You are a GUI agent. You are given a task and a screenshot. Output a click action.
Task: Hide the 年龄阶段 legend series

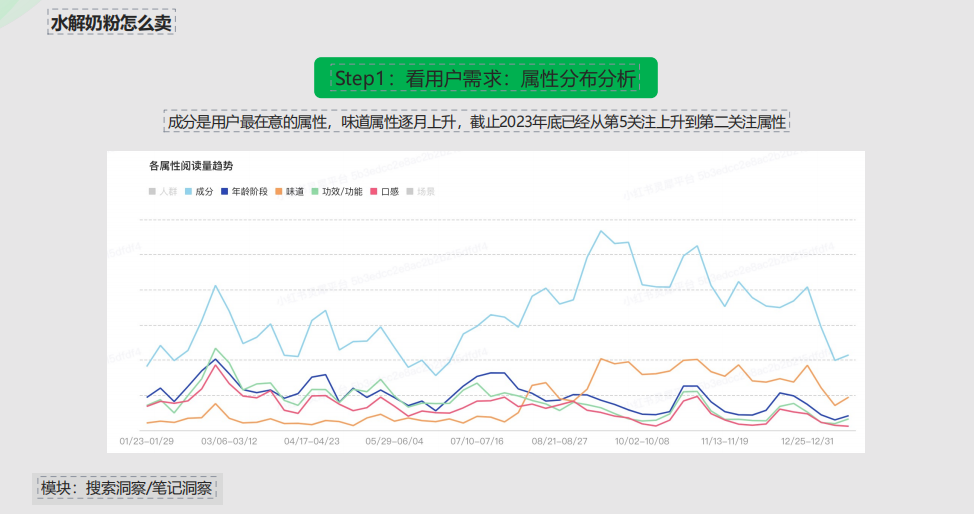[244, 192]
